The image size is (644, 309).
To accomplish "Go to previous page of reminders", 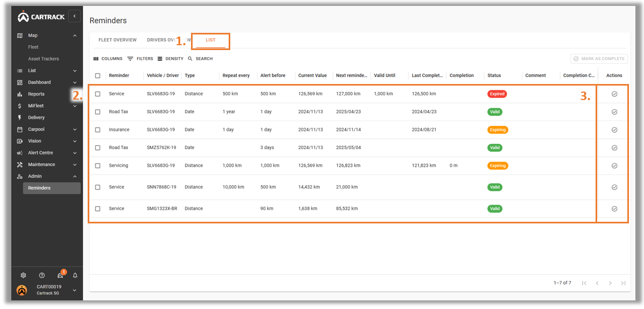I will (x=597, y=283).
